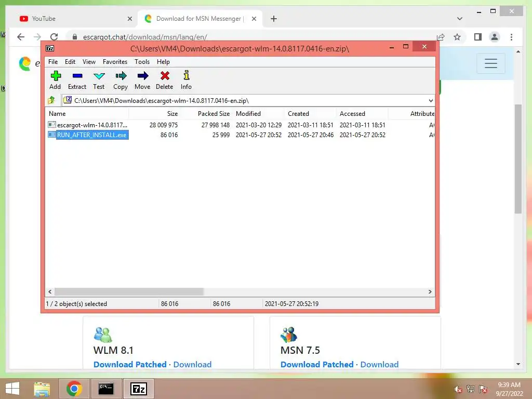Reload the escargot.chat page
Viewport: 532px width, 399px height.
pos(54,37)
